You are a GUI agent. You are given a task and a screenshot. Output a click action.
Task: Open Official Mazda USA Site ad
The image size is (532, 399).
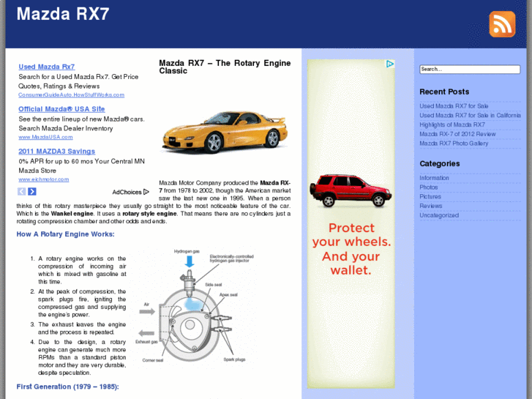click(61, 109)
